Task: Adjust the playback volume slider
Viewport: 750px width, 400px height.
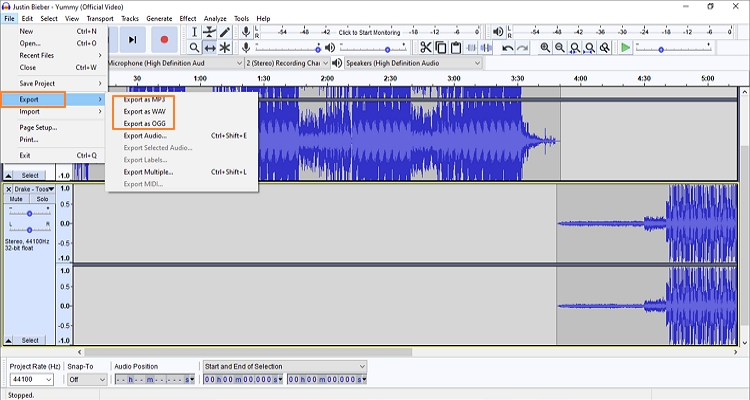Action: click(373, 47)
